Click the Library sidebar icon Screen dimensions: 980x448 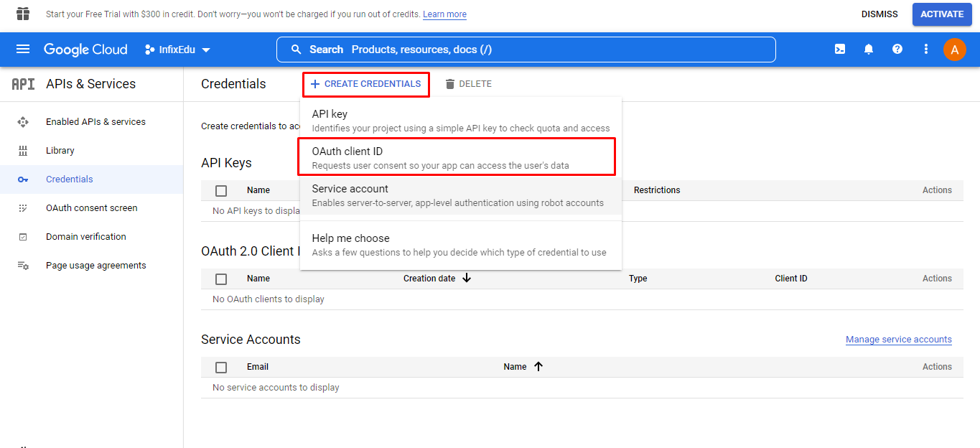23,151
